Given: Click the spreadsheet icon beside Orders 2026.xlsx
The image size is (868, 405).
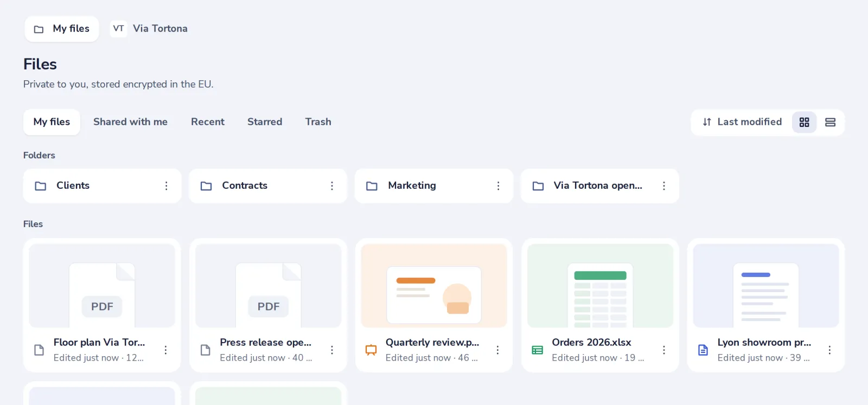Looking at the screenshot, I should tap(537, 350).
